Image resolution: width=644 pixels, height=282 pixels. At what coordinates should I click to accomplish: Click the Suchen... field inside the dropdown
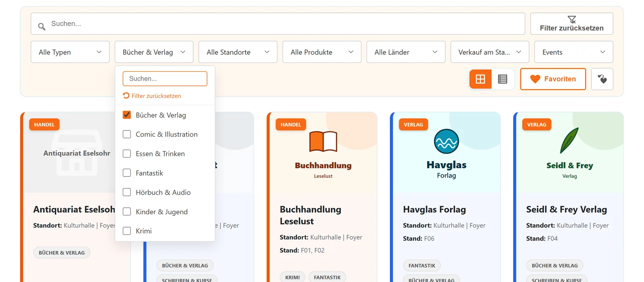coord(165,79)
